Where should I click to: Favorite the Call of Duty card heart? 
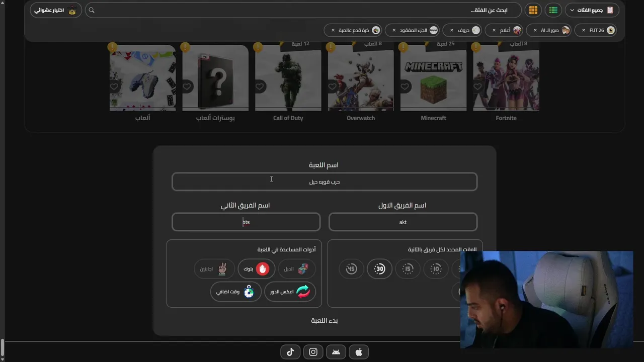click(x=260, y=86)
